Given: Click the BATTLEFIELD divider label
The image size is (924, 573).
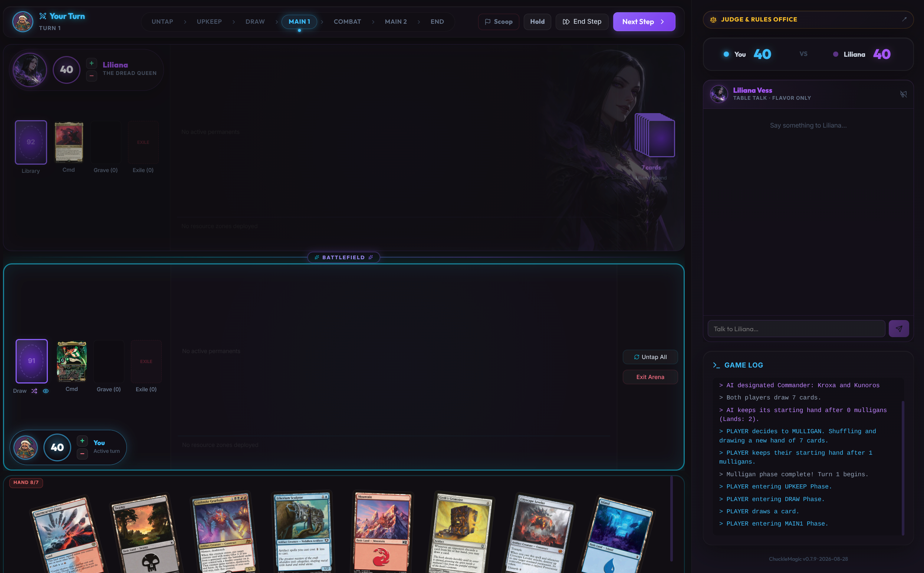Looking at the screenshot, I should click(x=343, y=257).
